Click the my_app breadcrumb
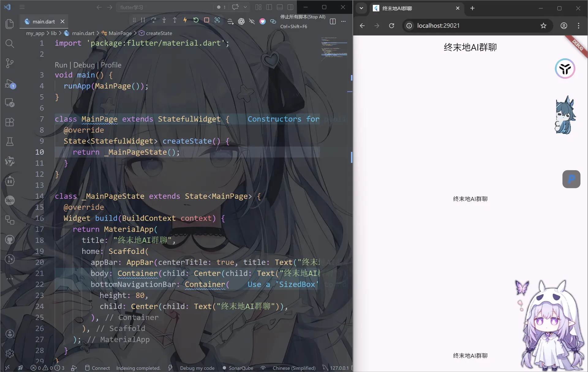This screenshot has height=372, width=588. [x=35, y=33]
